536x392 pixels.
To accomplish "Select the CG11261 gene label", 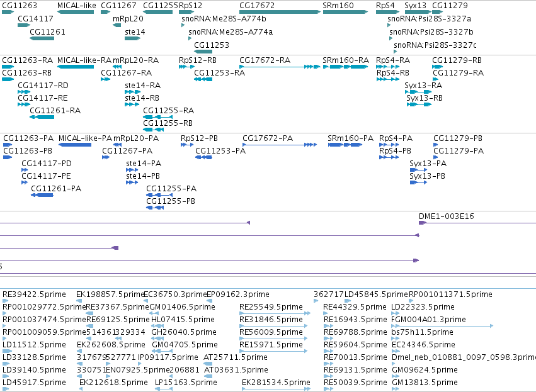I will tap(47, 31).
